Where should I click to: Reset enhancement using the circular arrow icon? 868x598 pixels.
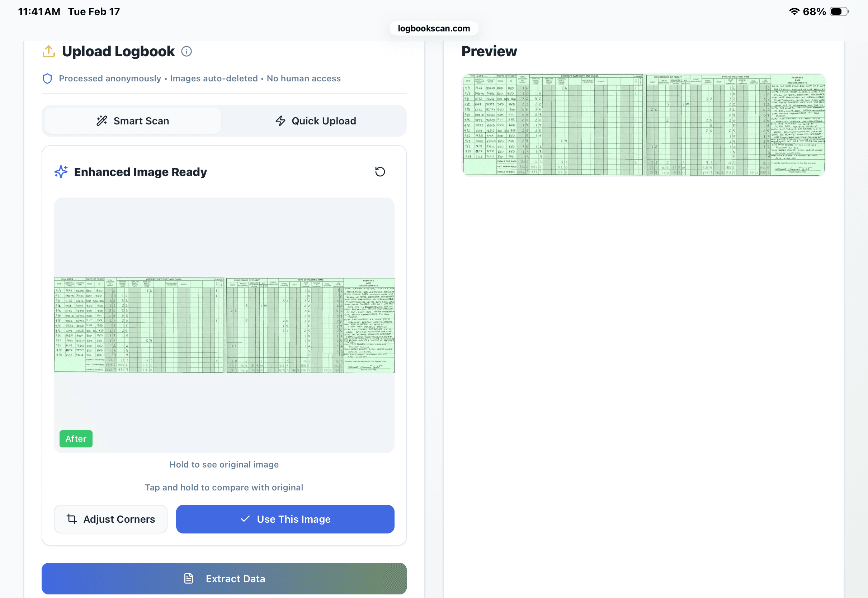click(380, 172)
